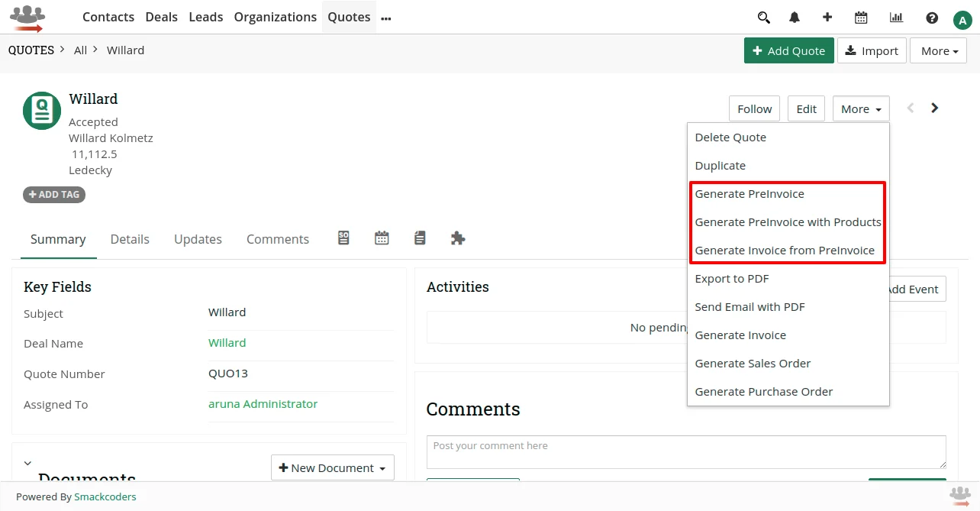
Task: Open the global search icon
Action: [x=763, y=17]
